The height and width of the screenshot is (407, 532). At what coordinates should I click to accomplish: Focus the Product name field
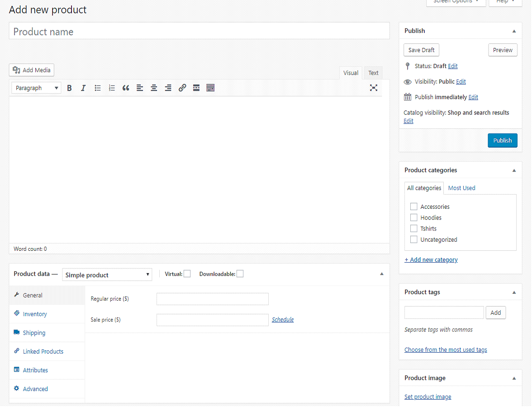[199, 31]
